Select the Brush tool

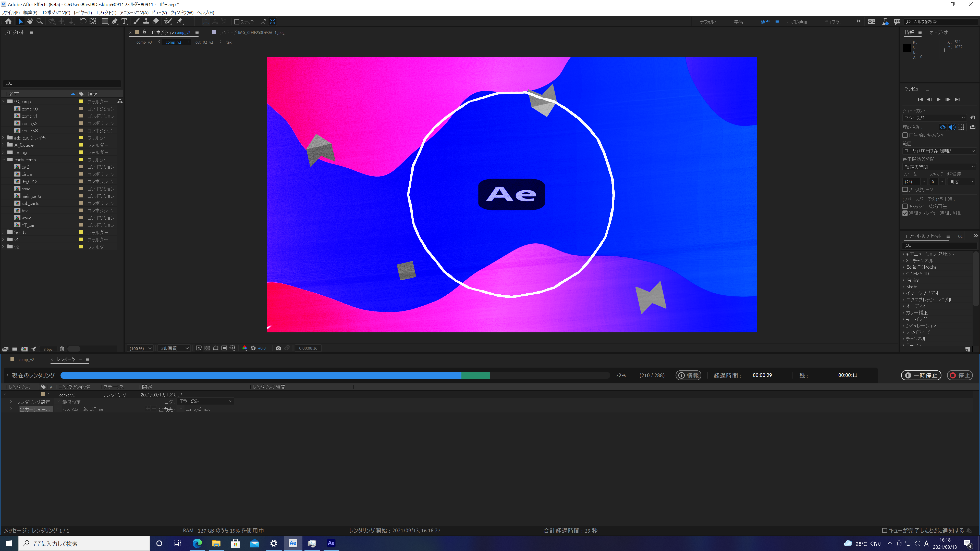(x=136, y=21)
